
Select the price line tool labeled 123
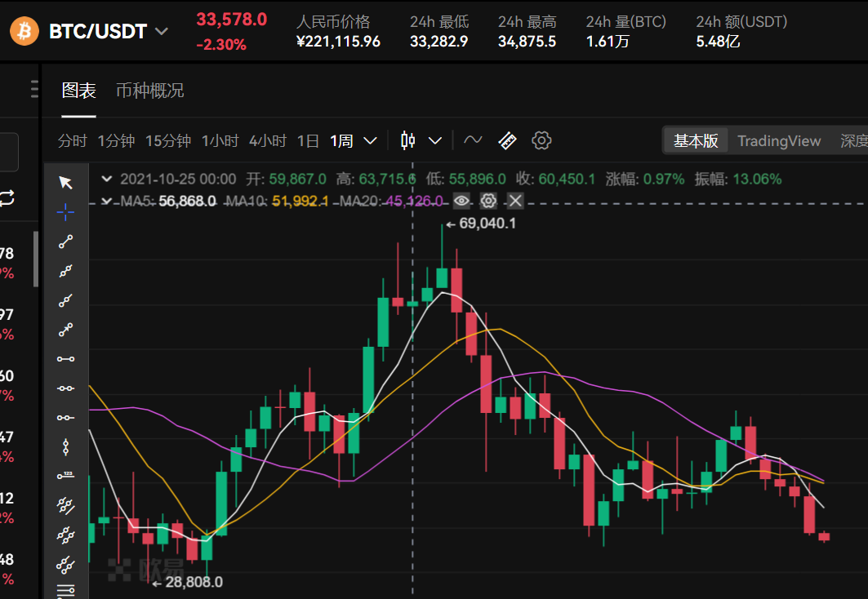[x=66, y=476]
